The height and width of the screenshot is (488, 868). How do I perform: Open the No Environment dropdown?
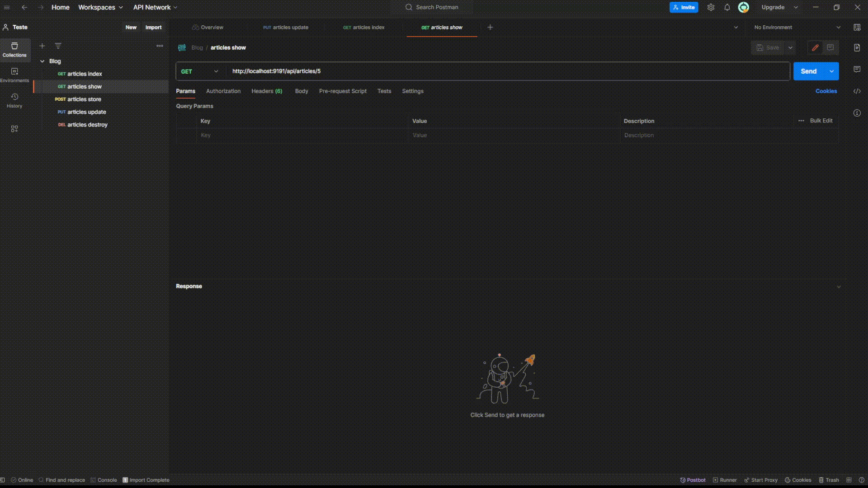[x=797, y=27]
